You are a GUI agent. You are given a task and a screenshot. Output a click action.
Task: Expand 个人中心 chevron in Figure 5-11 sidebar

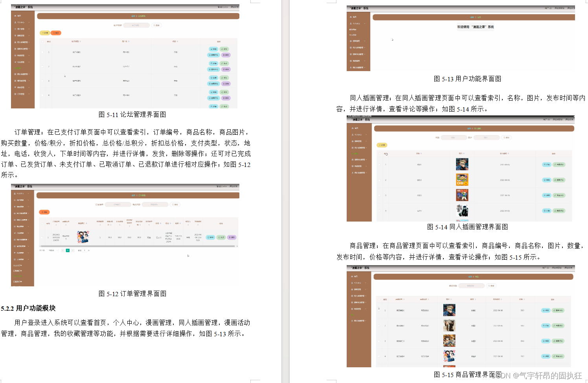click(x=29, y=22)
